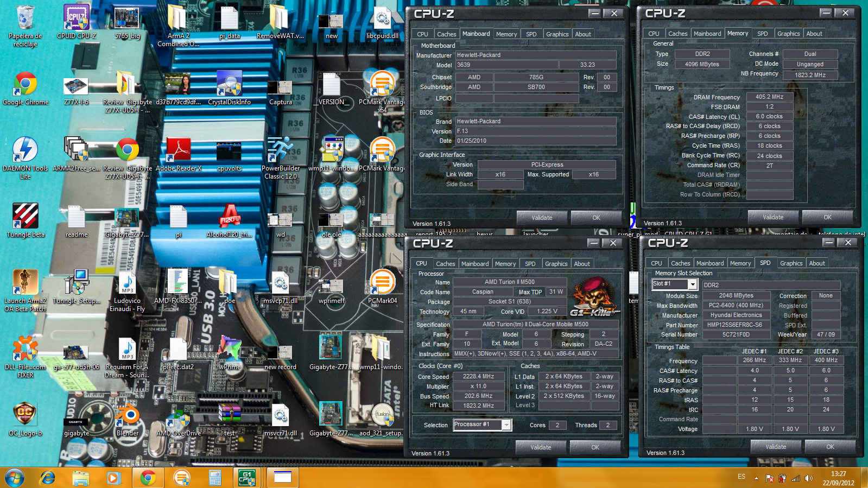Click the BIOS Version value F.13
868x488 pixels.
pos(536,131)
